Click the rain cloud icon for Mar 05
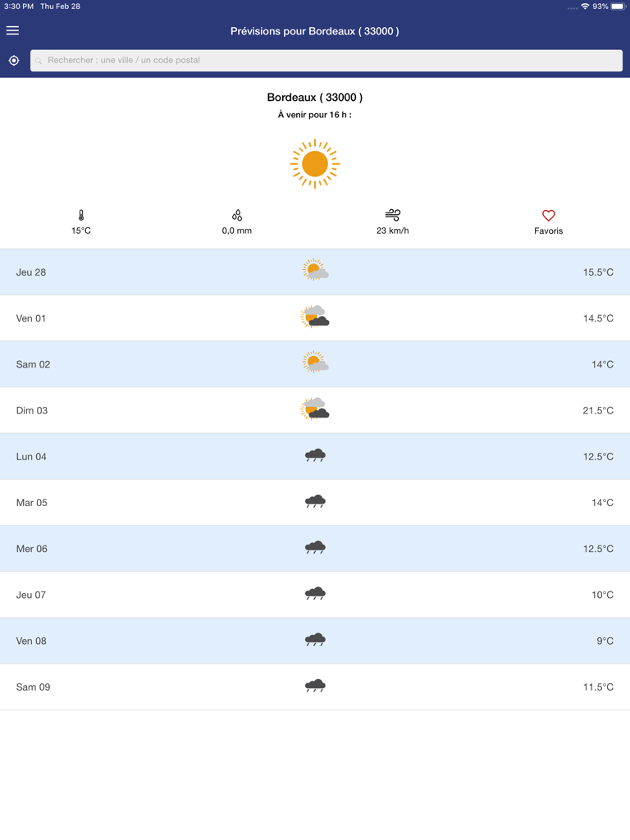This screenshot has width=630, height=840. coord(315,501)
